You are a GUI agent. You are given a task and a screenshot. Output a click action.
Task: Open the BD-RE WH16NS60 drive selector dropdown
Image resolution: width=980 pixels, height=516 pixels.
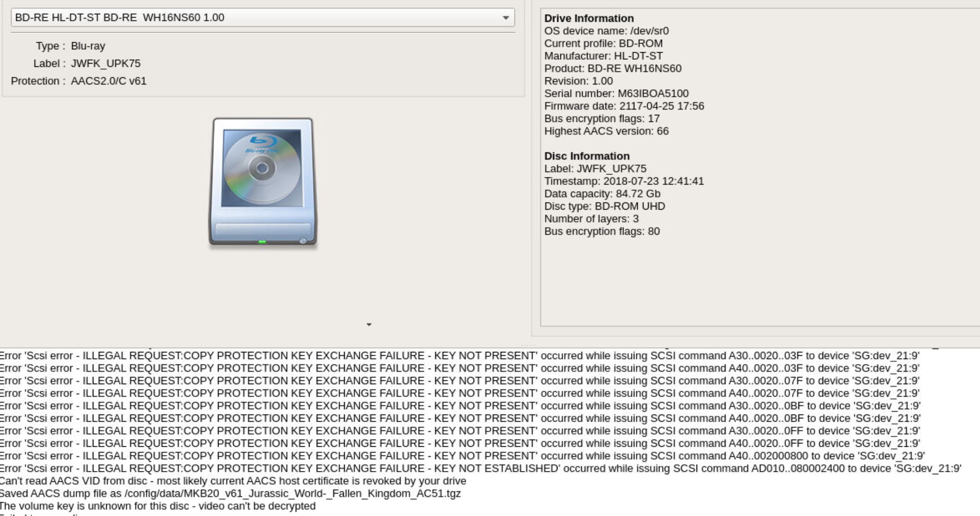point(263,18)
